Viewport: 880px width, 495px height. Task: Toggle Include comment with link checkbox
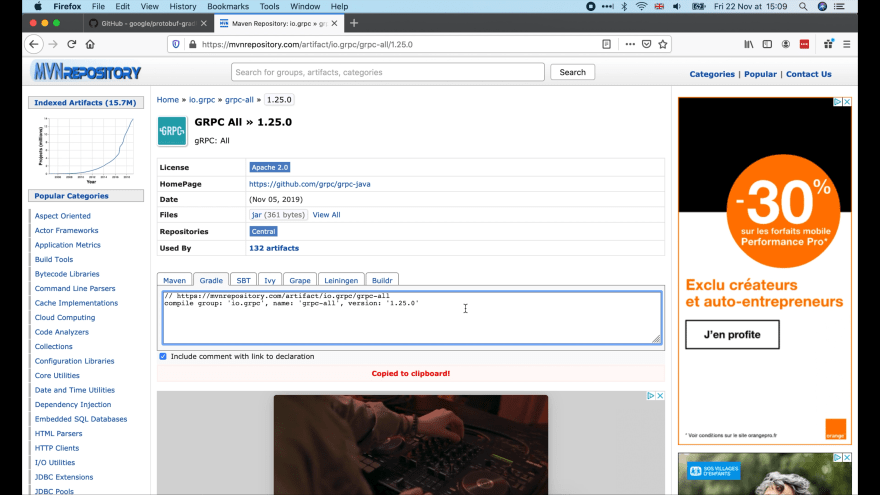[x=163, y=356]
